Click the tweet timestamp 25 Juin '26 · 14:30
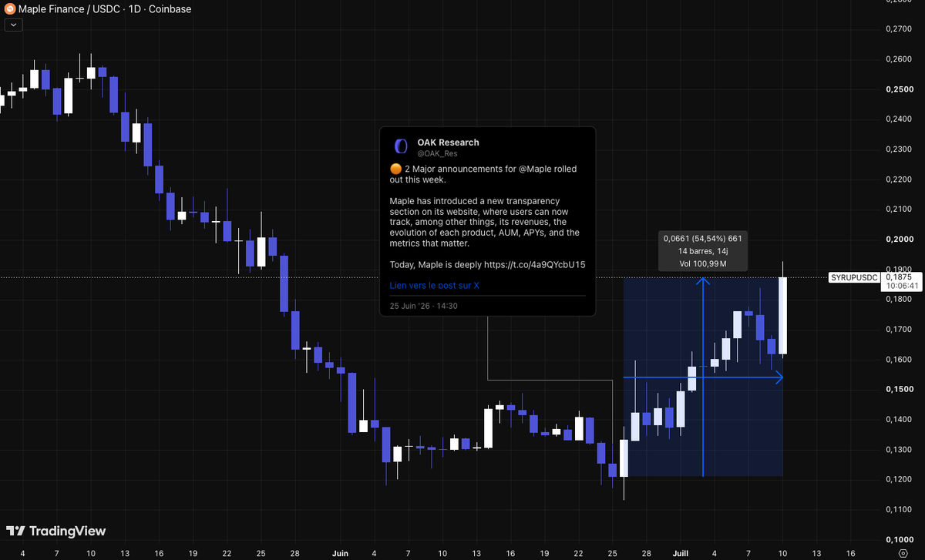Viewport: 925px width, 560px height. coord(424,306)
